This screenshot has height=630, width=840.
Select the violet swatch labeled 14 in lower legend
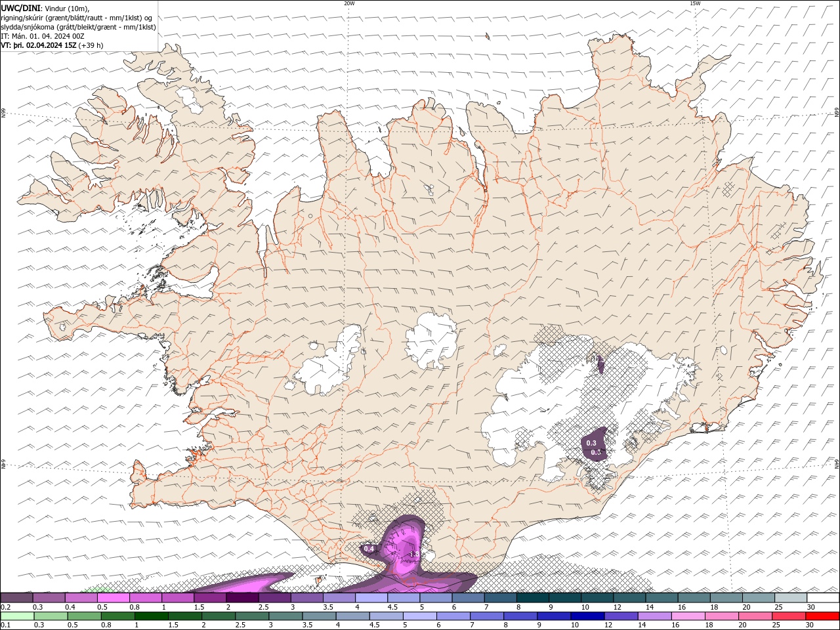pos(655,616)
